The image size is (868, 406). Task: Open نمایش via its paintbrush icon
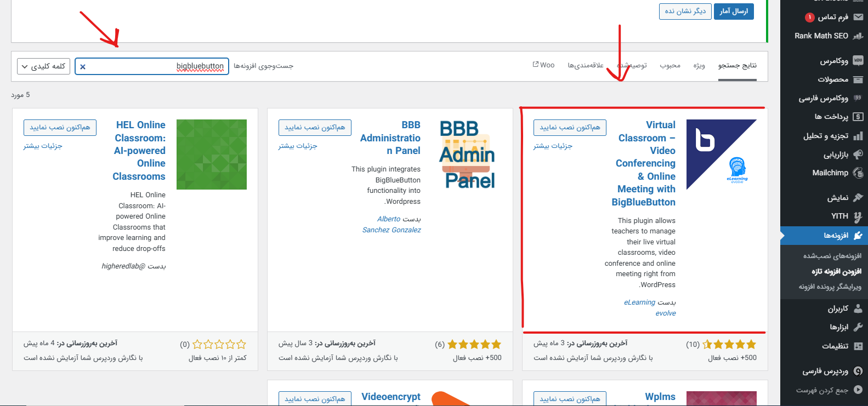pyautogui.click(x=858, y=197)
